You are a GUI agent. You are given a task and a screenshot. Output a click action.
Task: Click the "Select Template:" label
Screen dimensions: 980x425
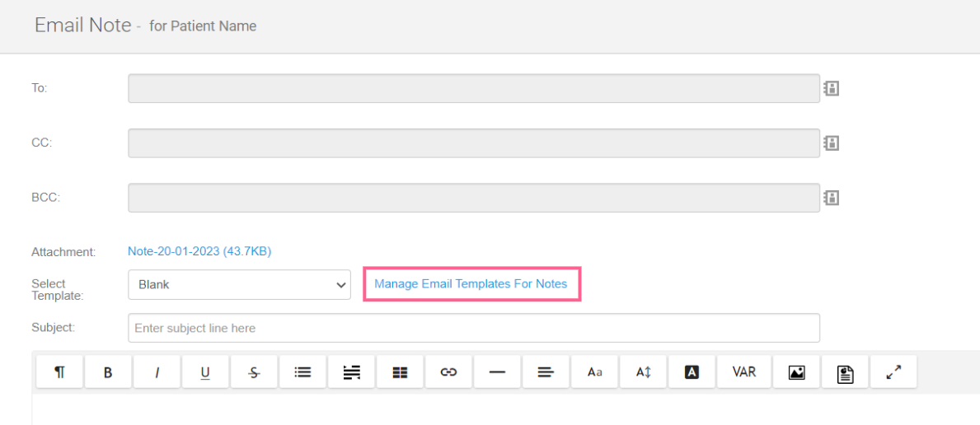(57, 290)
